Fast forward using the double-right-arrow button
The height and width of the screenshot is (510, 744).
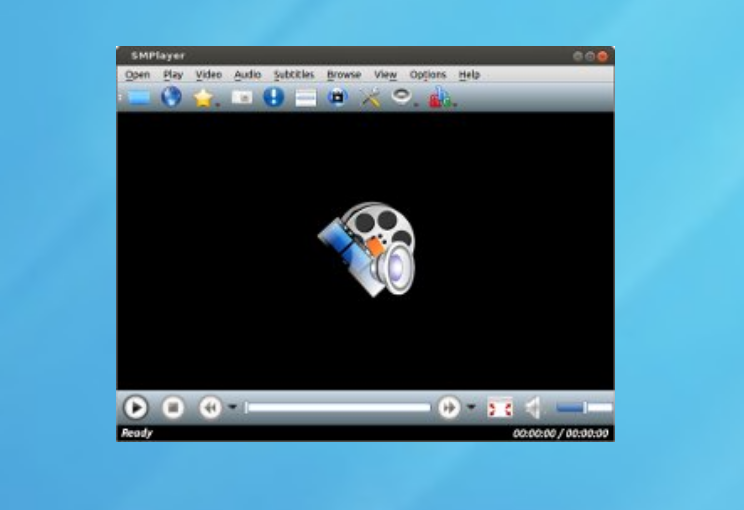point(449,408)
